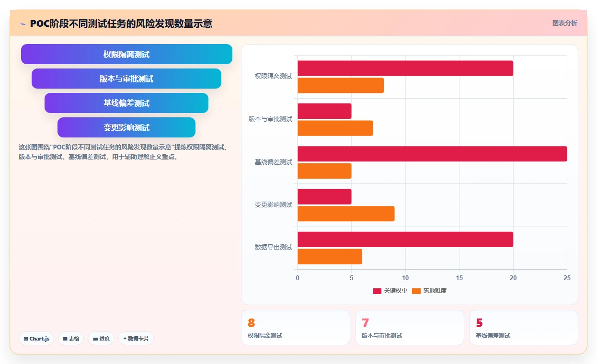Click the x-axis tick label 15
This screenshot has width=597, height=364.
pos(459,278)
